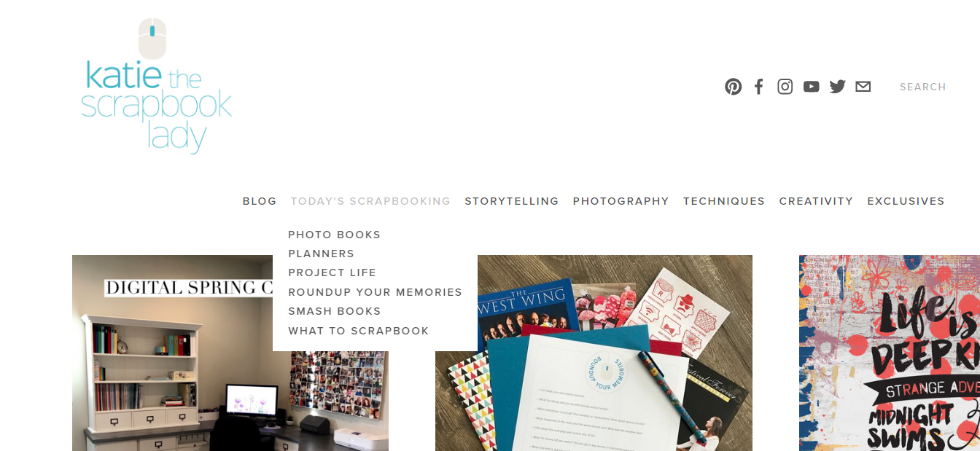Open the Instagram icon link
The width and height of the screenshot is (980, 451).
785,87
